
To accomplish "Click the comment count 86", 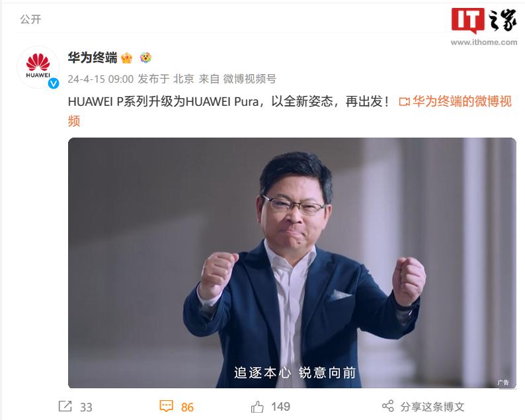I will [187, 407].
